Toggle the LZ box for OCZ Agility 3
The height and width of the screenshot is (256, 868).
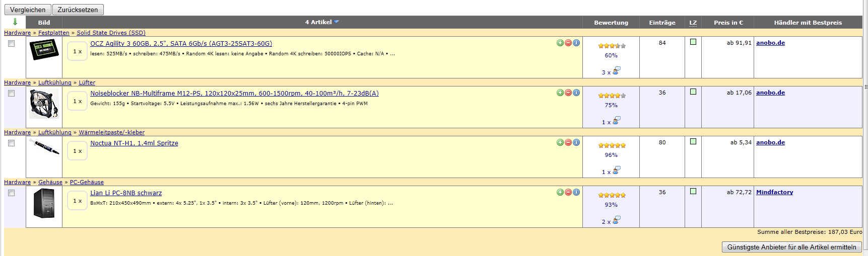[x=693, y=42]
